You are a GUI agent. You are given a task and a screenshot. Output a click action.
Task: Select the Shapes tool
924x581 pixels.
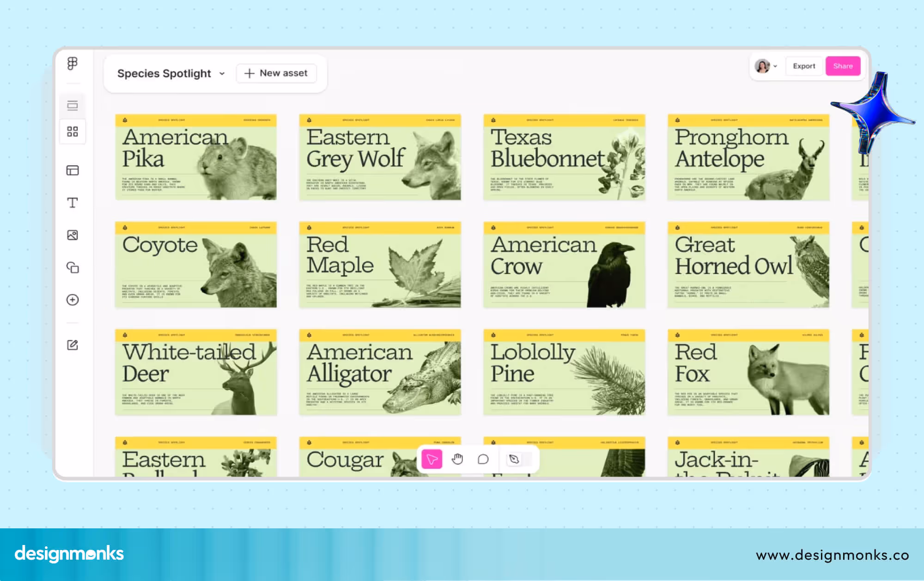(73, 267)
